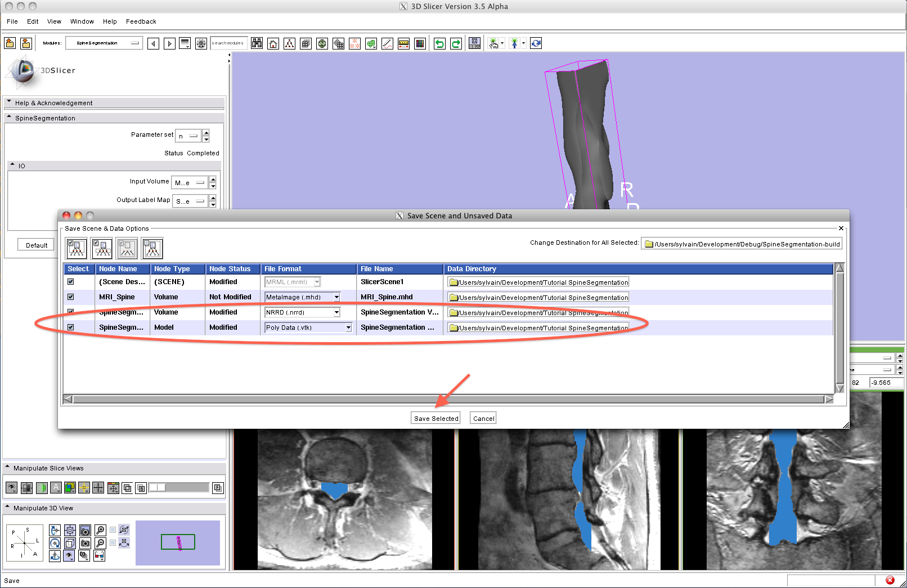Click the home module toolbar icon
The width and height of the screenshot is (907, 588).
[273, 43]
